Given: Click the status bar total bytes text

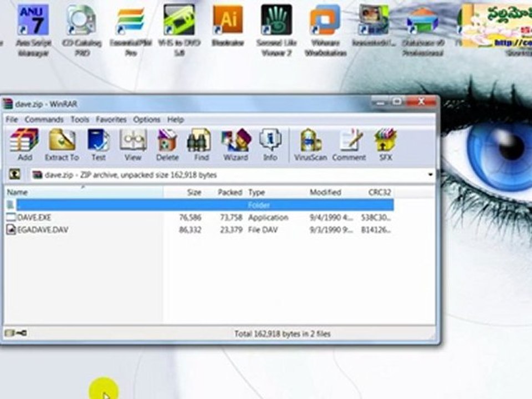Looking at the screenshot, I should tap(282, 334).
